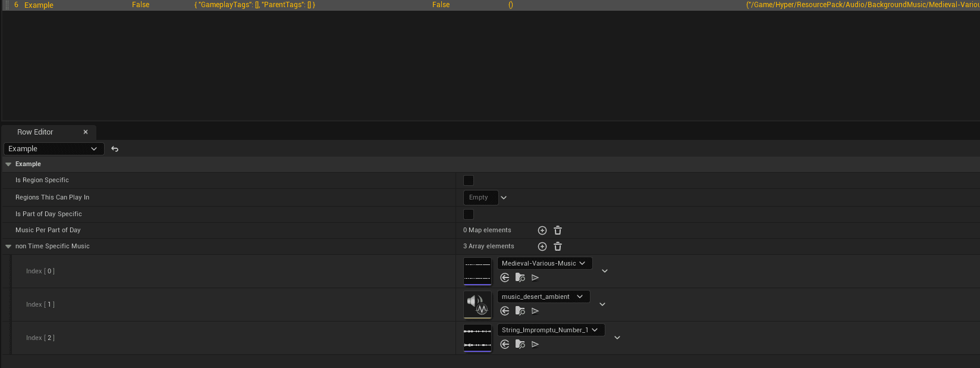Viewport: 980px width, 368px height.
Task: Open Index 1 element options chevron
Action: tap(602, 304)
